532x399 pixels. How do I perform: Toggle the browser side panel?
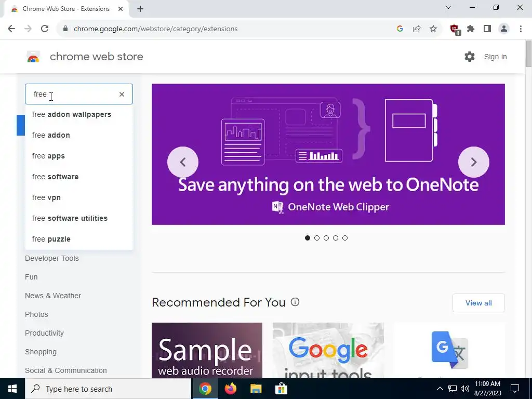pyautogui.click(x=487, y=29)
